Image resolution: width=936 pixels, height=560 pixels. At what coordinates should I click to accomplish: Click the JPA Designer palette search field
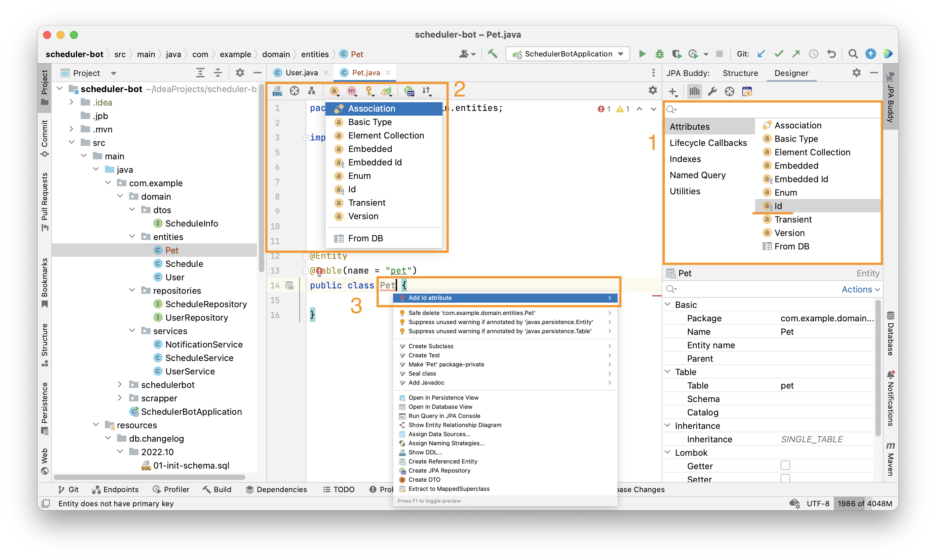click(774, 110)
